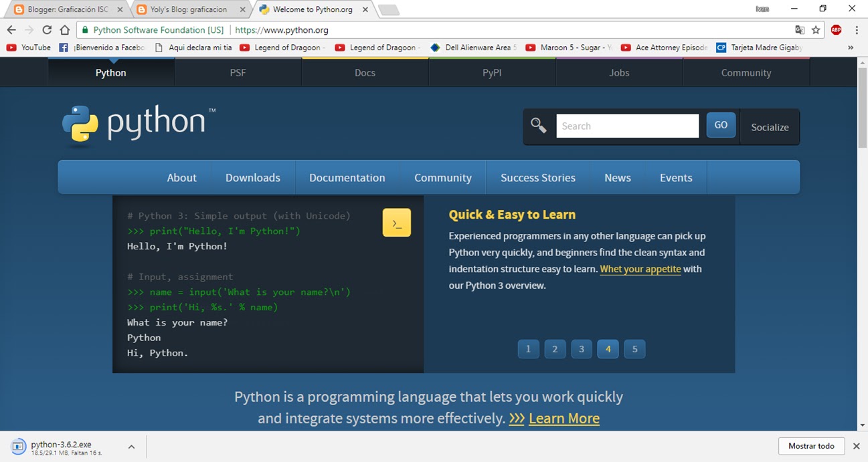
Task: Open the Community menu in blue navbar
Action: click(x=442, y=178)
